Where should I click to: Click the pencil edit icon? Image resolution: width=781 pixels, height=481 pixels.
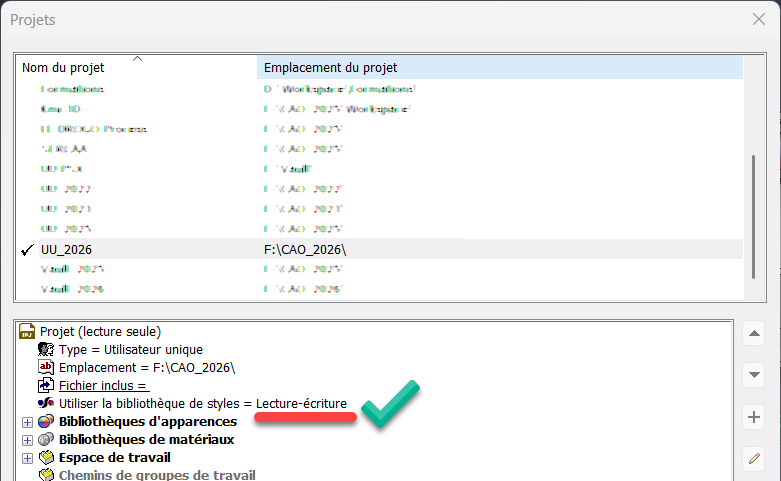pyautogui.click(x=755, y=458)
